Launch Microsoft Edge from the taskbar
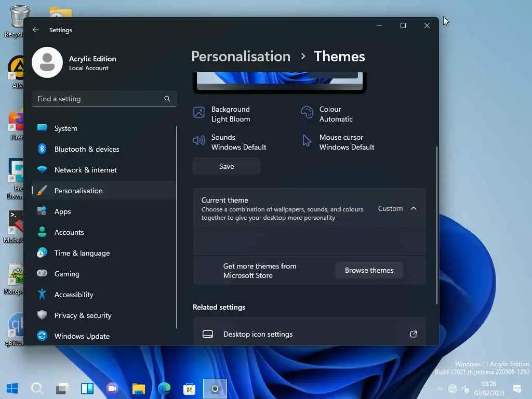Viewport: 532px width, 399px height. (x=164, y=389)
